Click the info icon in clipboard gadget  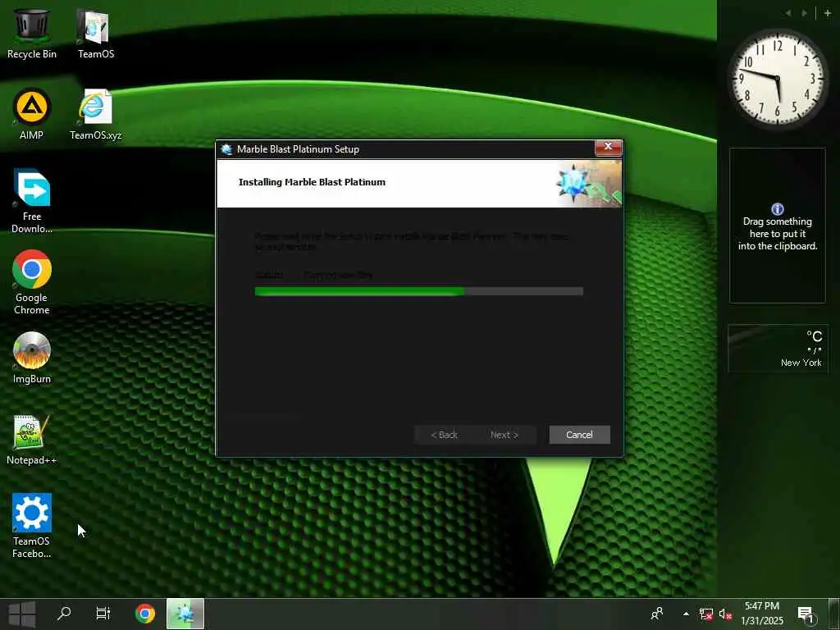tap(778, 209)
